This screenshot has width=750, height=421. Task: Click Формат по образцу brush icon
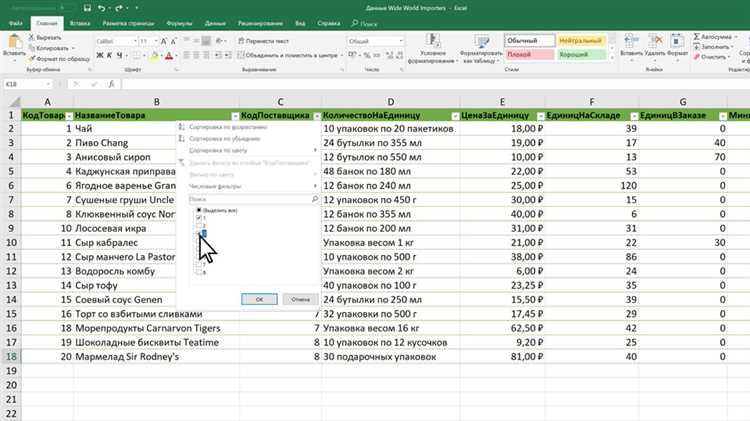tap(32, 59)
